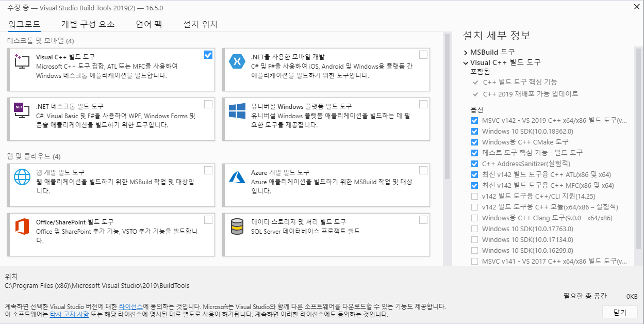Check the .NET 데스크톱 빌드 도구 workload checkbox

pos(208,104)
